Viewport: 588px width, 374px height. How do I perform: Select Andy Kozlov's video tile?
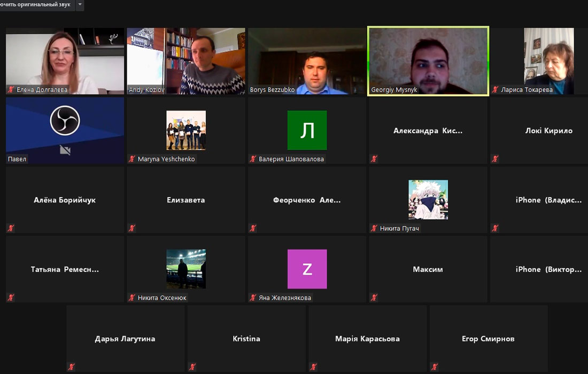point(185,61)
